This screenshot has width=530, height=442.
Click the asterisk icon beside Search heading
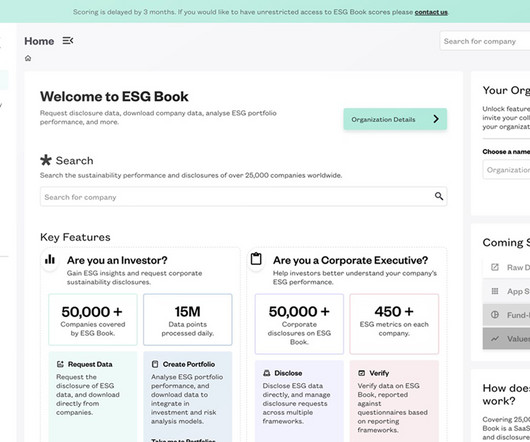46,160
